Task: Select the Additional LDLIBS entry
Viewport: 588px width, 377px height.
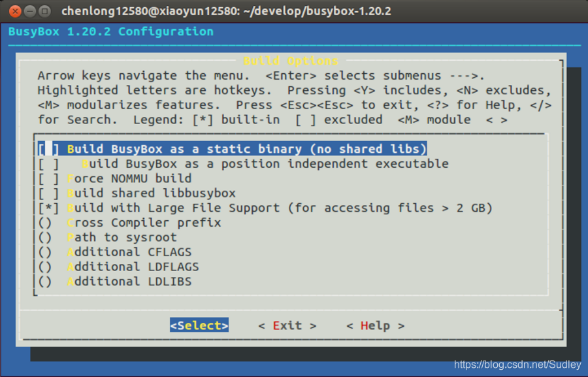Action: (115, 282)
